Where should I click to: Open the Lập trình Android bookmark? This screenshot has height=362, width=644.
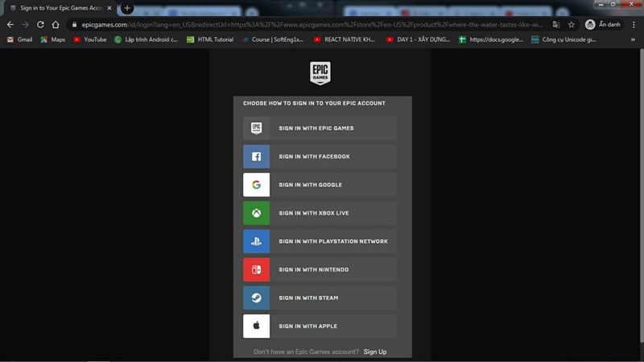point(147,39)
